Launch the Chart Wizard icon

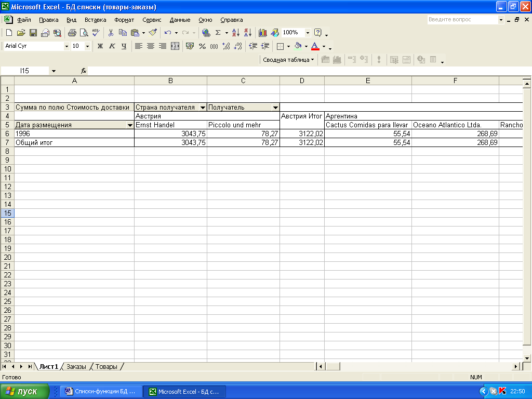262,33
